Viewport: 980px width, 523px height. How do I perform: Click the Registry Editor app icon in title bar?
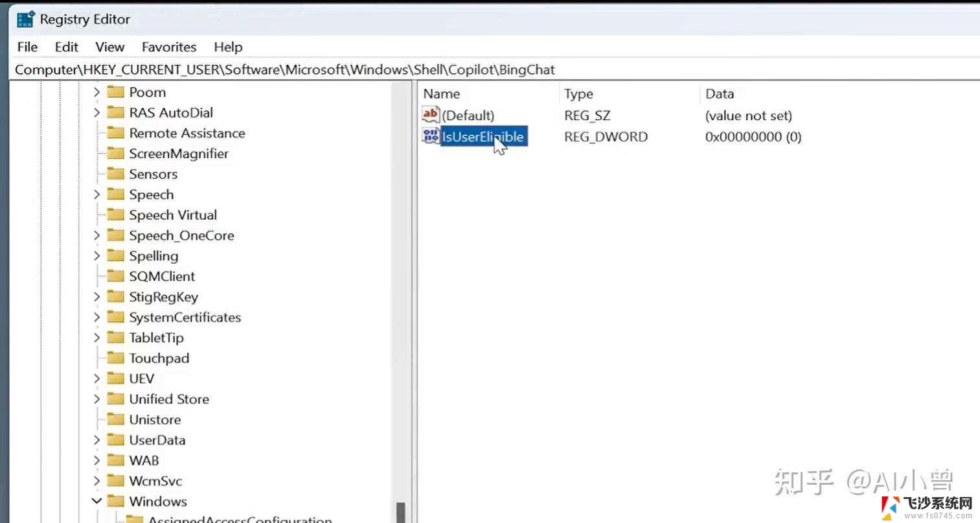pos(25,19)
